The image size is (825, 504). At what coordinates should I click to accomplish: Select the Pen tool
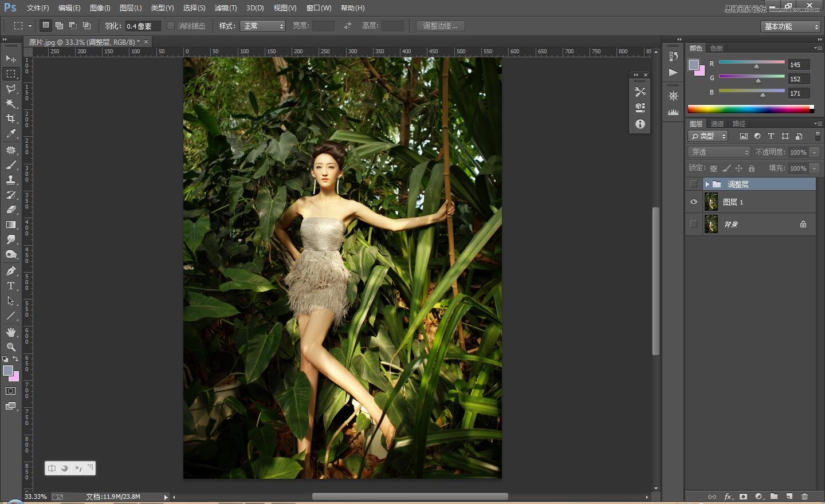[x=11, y=271]
